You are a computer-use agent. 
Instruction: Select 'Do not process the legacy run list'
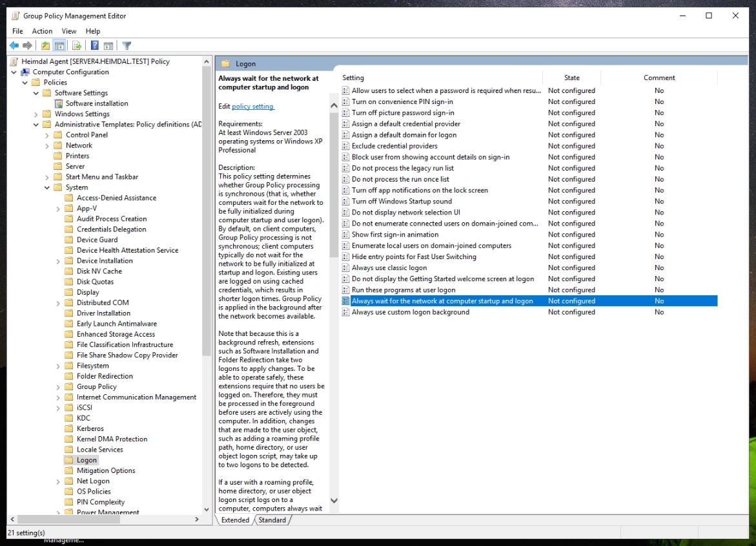pos(403,169)
